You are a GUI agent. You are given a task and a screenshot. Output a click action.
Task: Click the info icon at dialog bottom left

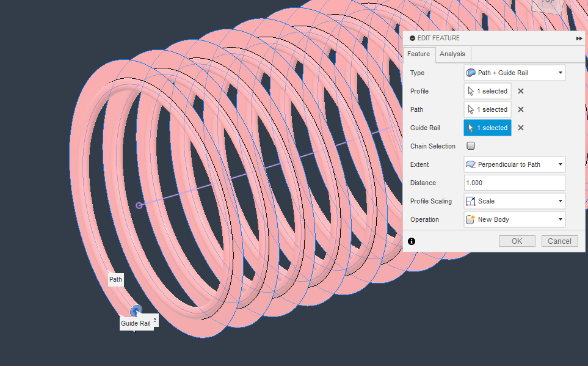[412, 241]
